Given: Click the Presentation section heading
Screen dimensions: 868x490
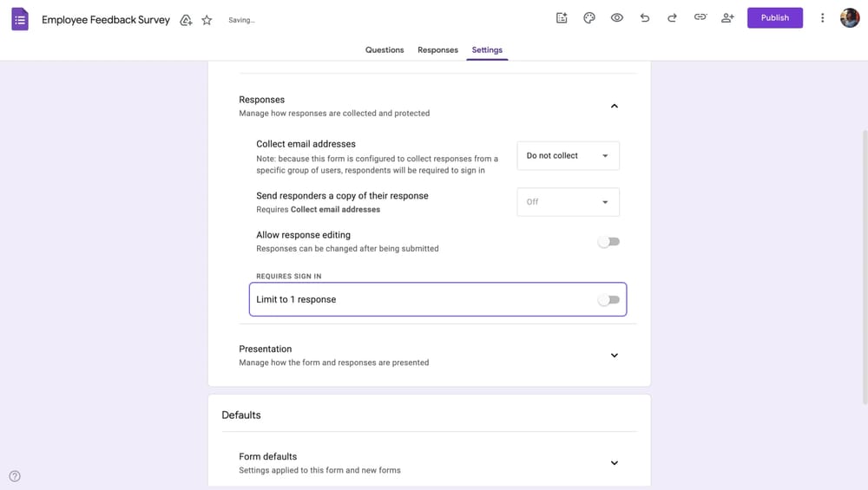Looking at the screenshot, I should click(265, 349).
